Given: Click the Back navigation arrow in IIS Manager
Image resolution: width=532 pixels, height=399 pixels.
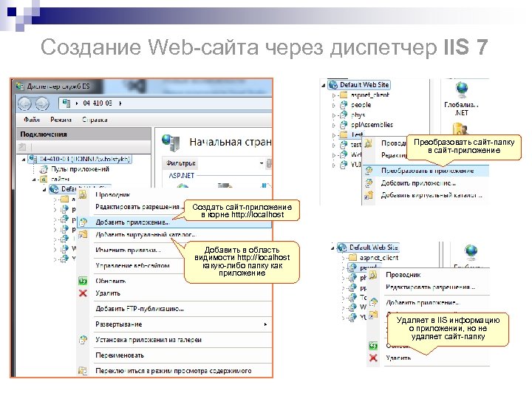Looking at the screenshot, I should (x=25, y=103).
